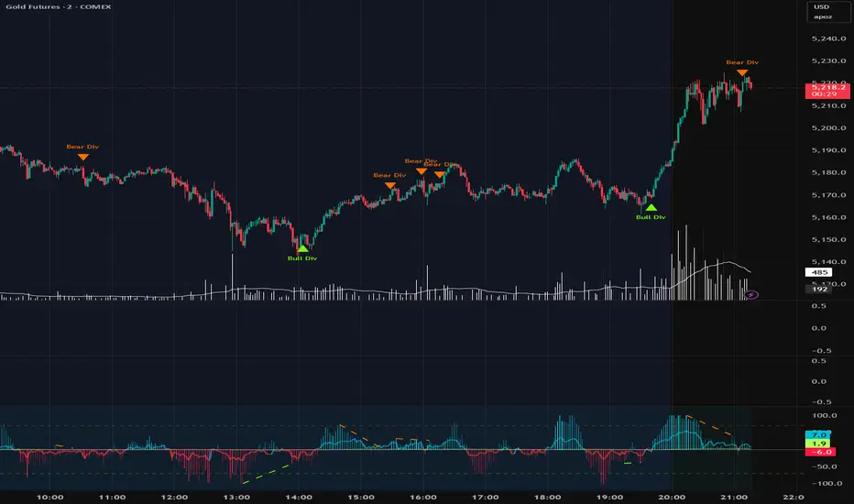The image size is (854, 504).
Task: Click the 12:00 time axis label
Action: coord(174,497)
